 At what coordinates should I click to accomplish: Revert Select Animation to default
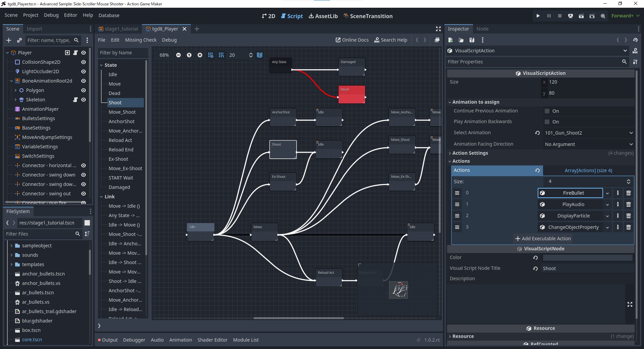[537, 133]
